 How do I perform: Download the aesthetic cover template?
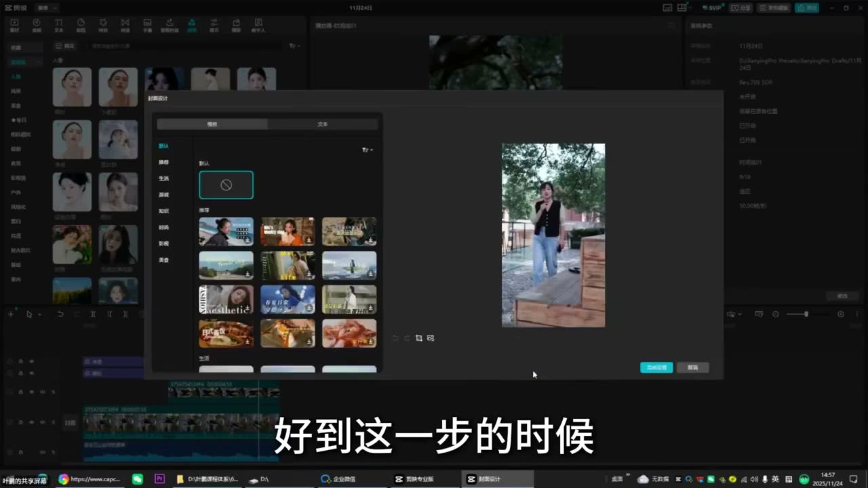click(x=248, y=308)
